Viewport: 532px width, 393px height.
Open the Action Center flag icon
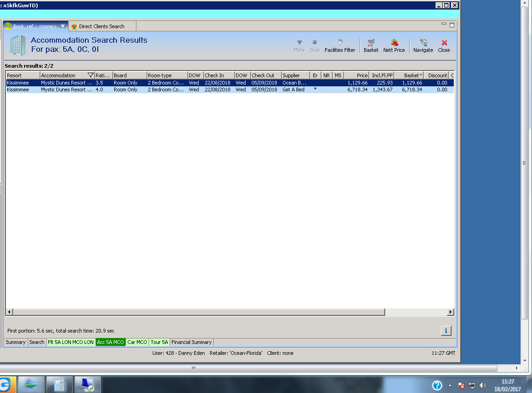[461, 385]
